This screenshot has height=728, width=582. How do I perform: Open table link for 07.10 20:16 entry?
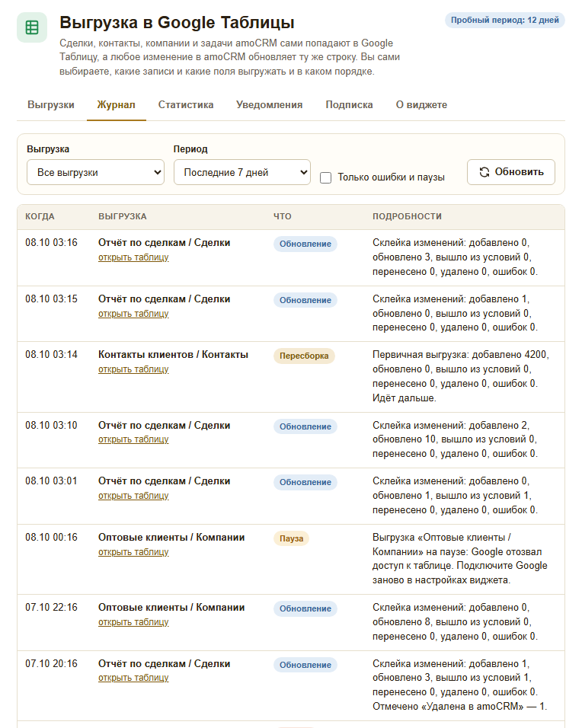click(133, 678)
